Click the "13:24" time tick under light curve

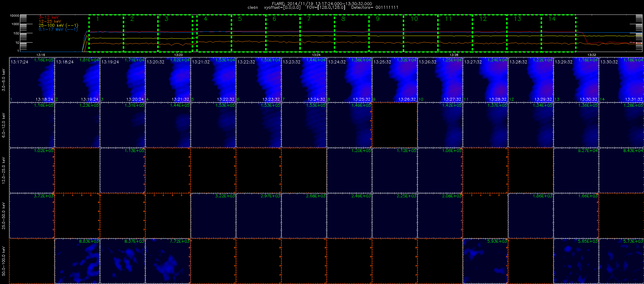(x=316, y=55)
